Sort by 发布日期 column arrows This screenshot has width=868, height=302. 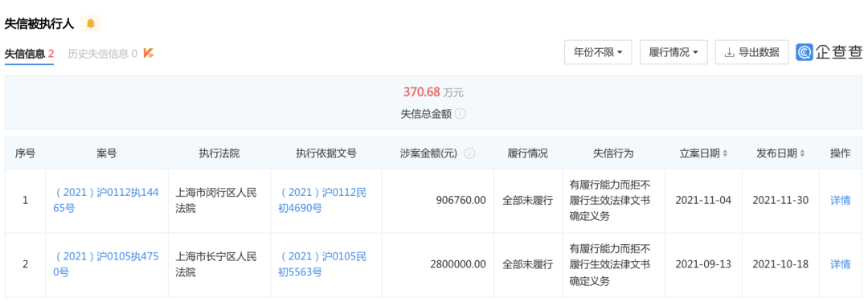coord(803,153)
